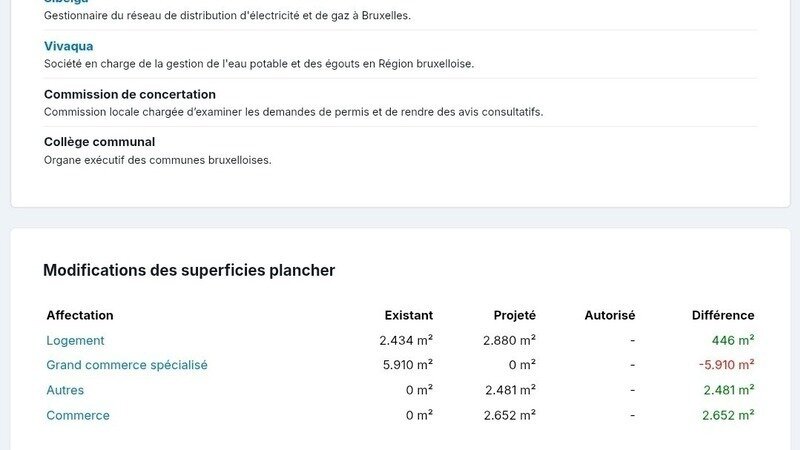
Task: Click the green 446 m² difference value
Action: 733,340
